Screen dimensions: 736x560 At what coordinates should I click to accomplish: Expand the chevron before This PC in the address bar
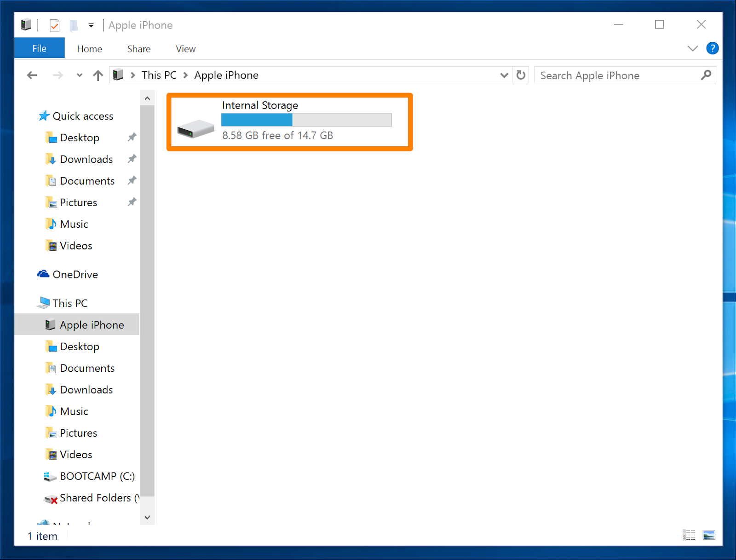click(x=133, y=75)
